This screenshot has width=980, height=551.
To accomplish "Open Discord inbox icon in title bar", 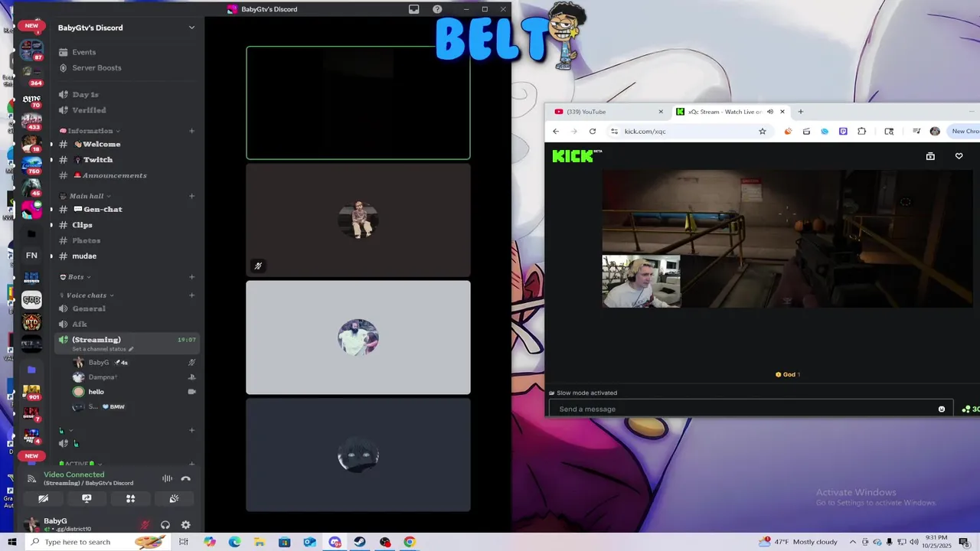I will pyautogui.click(x=413, y=9).
